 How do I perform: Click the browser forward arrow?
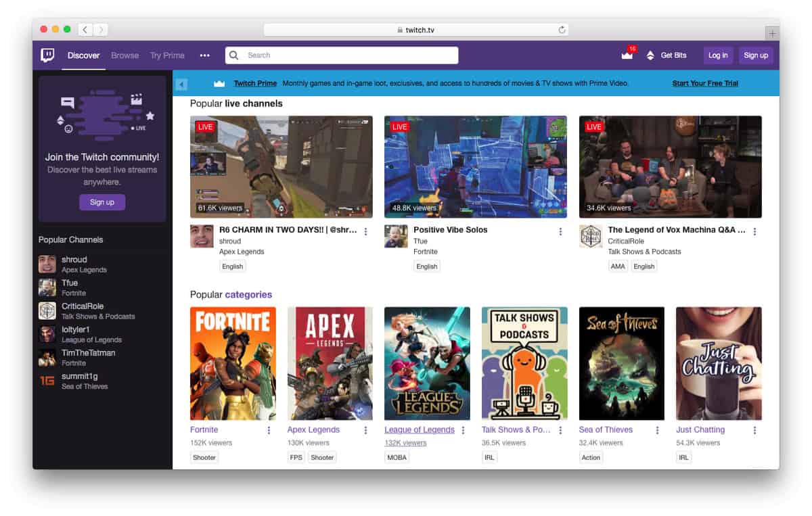pyautogui.click(x=101, y=30)
